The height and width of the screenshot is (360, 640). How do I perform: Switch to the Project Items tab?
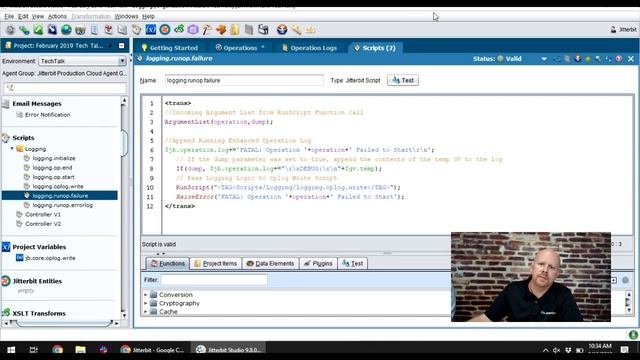[x=216, y=264]
